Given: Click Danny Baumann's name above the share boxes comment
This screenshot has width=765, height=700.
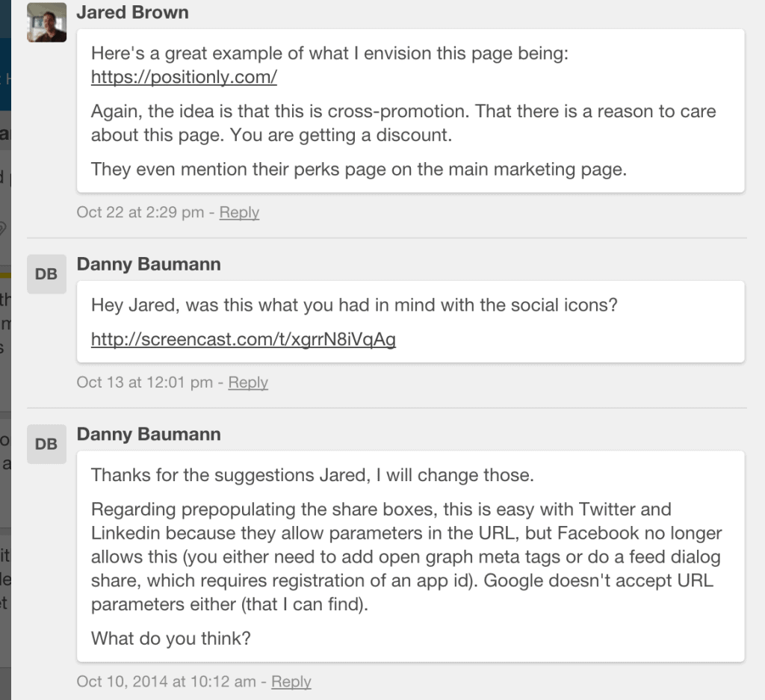Looking at the screenshot, I should [x=149, y=434].
